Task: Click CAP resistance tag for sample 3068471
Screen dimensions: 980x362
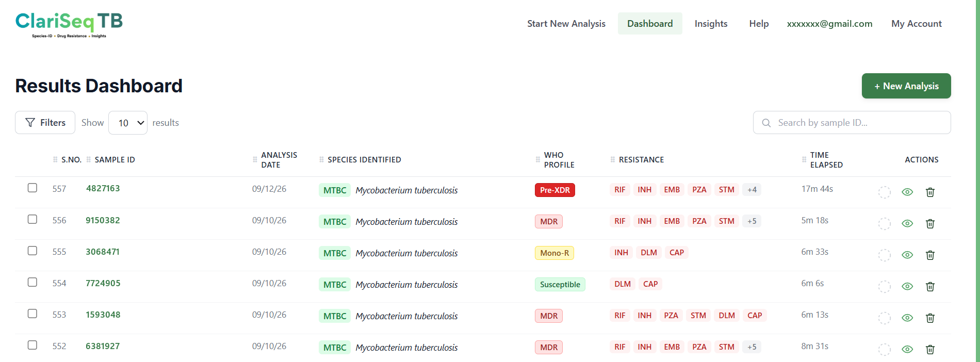Action: coord(677,253)
